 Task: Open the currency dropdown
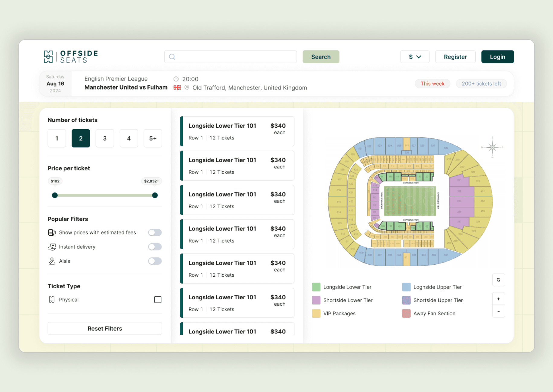415,56
